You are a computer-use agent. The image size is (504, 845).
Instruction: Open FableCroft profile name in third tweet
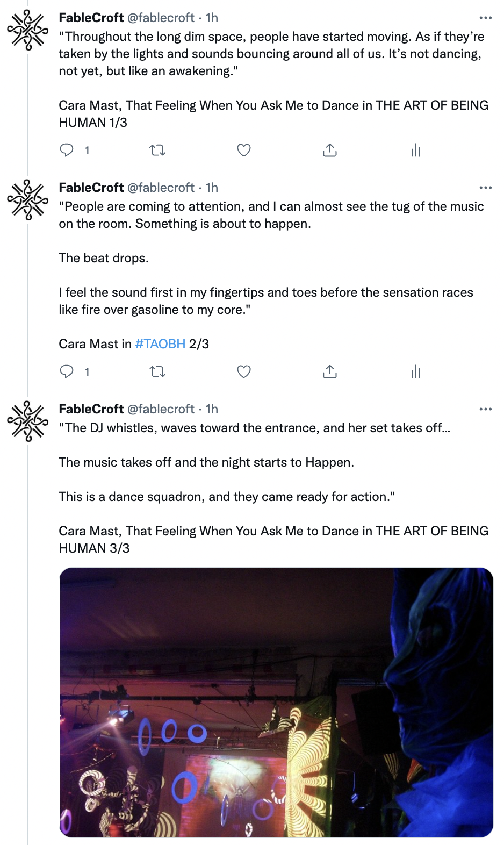[91, 409]
